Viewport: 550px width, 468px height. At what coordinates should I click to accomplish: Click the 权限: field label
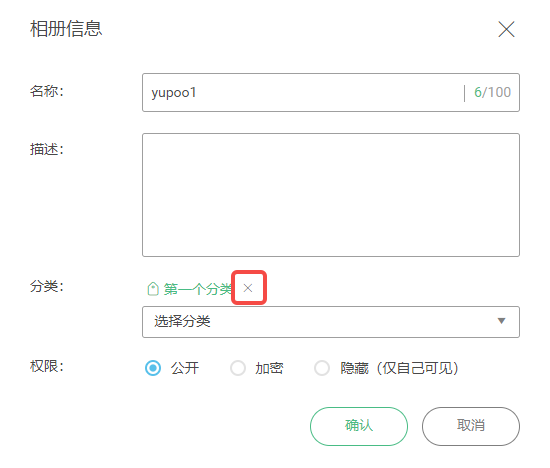[47, 366]
